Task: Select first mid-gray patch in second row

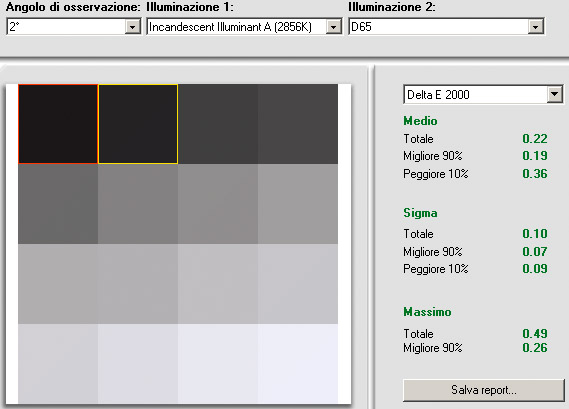Action: point(58,204)
